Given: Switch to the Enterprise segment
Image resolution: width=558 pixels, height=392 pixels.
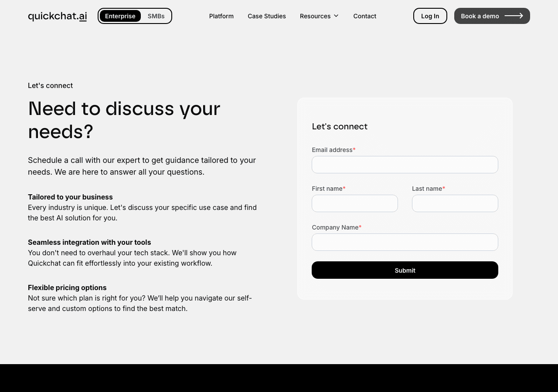Looking at the screenshot, I should click(x=120, y=16).
